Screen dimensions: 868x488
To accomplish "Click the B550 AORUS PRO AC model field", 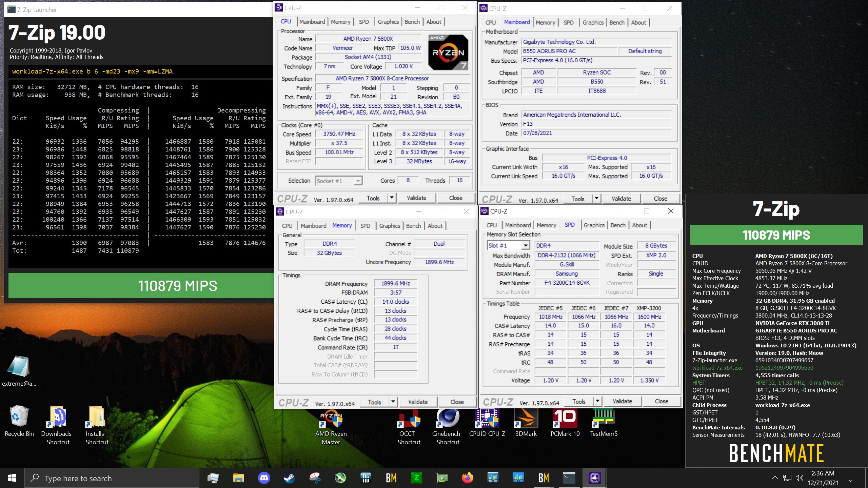I will pyautogui.click(x=569, y=51).
